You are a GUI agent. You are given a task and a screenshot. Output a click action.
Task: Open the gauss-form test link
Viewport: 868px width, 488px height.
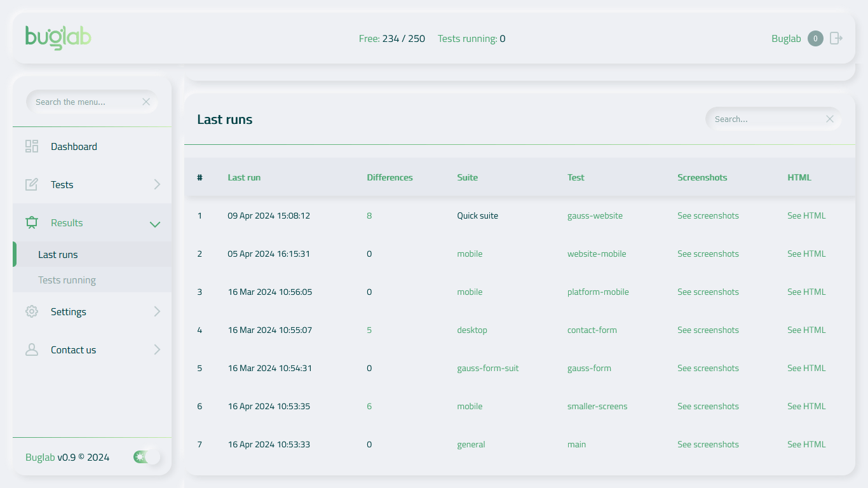pyautogui.click(x=589, y=368)
